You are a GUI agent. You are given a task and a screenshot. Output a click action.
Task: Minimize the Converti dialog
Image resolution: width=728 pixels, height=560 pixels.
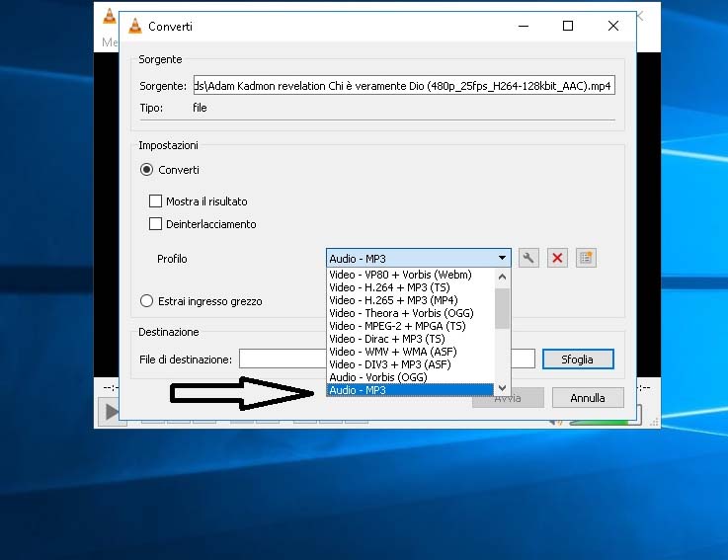click(x=524, y=26)
